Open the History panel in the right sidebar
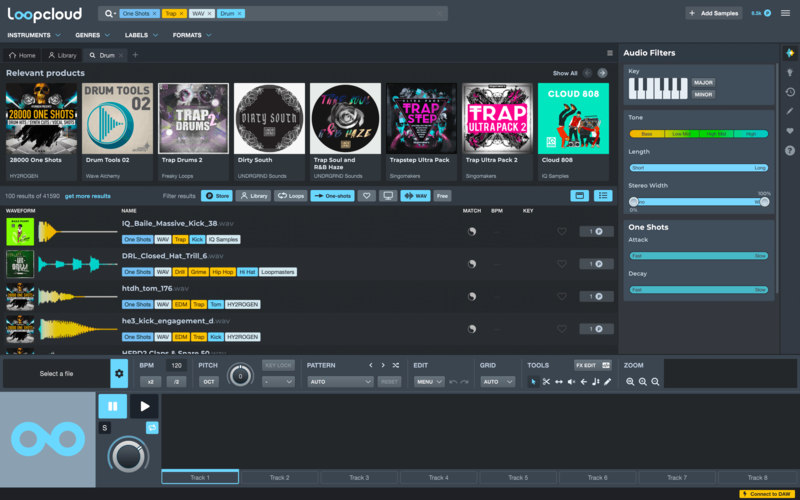800x500 pixels. (790, 92)
